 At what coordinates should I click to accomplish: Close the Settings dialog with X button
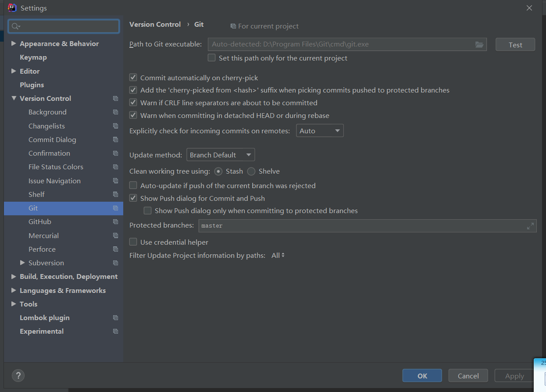pos(529,8)
